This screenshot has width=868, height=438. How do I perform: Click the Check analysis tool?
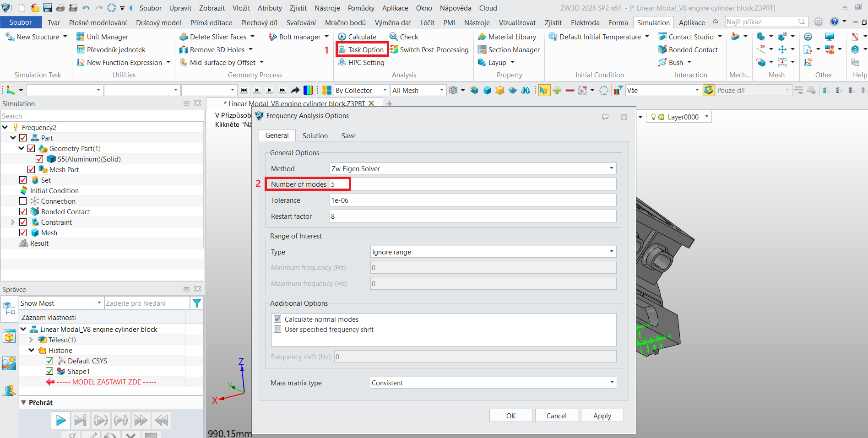pyautogui.click(x=404, y=37)
